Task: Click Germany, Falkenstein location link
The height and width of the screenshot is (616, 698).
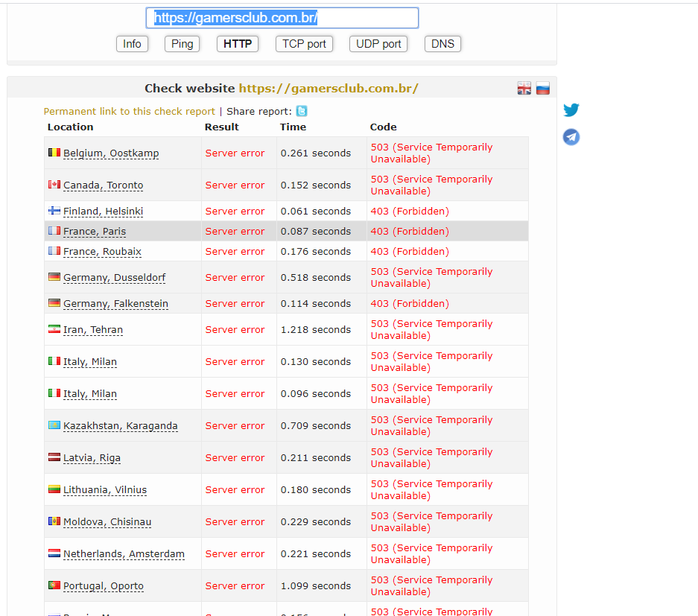Action: click(115, 304)
